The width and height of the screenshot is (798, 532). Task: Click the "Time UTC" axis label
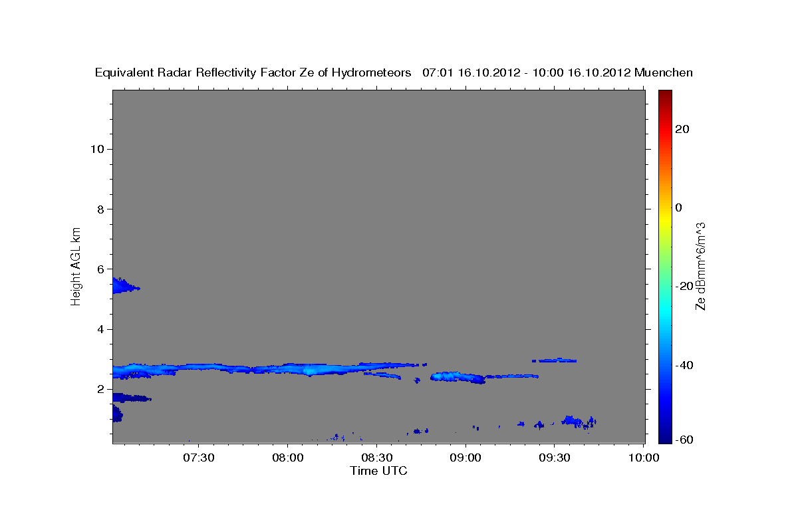(378, 471)
